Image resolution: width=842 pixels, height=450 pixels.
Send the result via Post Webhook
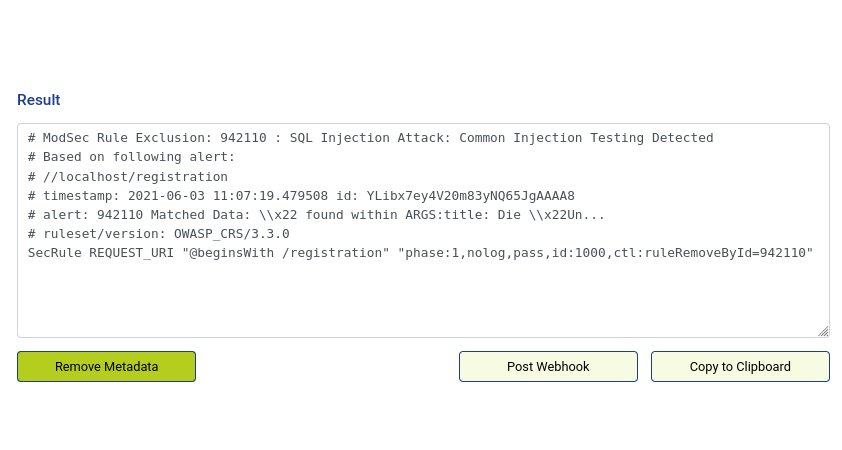click(x=548, y=367)
